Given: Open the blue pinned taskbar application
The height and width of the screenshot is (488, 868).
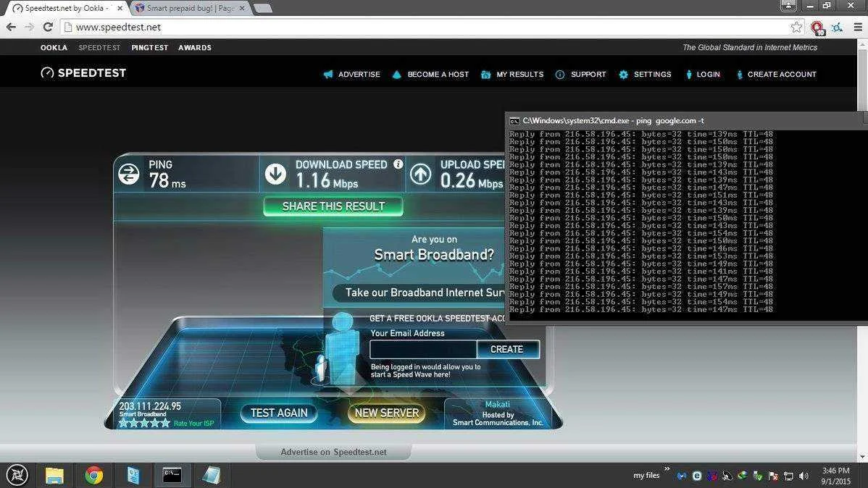Looking at the screenshot, I should tap(133, 475).
